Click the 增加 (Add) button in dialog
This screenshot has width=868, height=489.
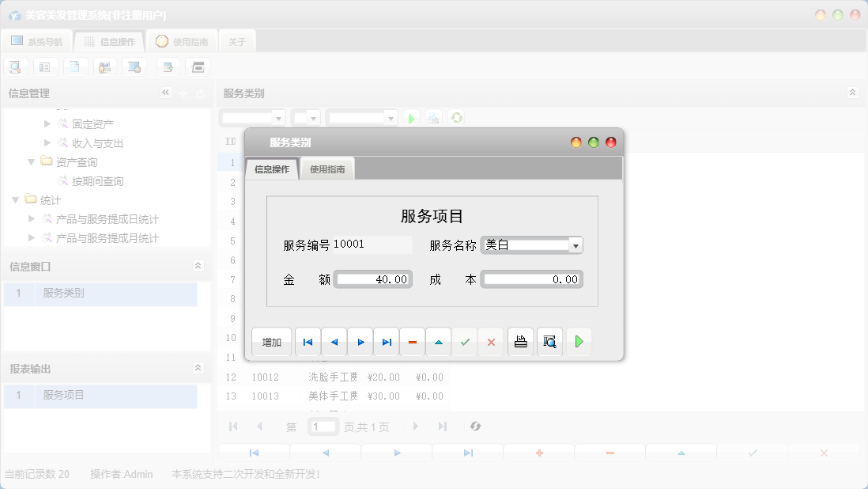click(x=272, y=342)
